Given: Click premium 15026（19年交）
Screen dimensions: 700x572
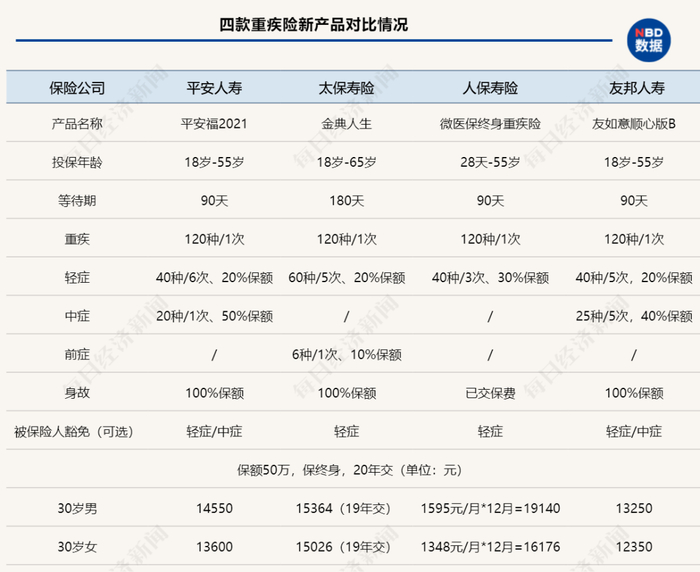Looking at the screenshot, I should tap(343, 547).
